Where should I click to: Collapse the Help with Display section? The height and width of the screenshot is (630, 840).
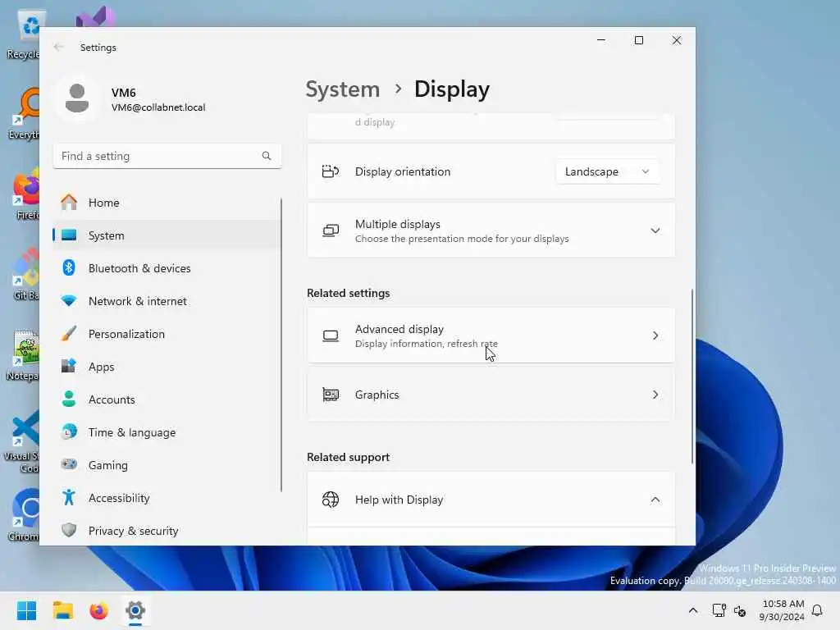[491, 500]
